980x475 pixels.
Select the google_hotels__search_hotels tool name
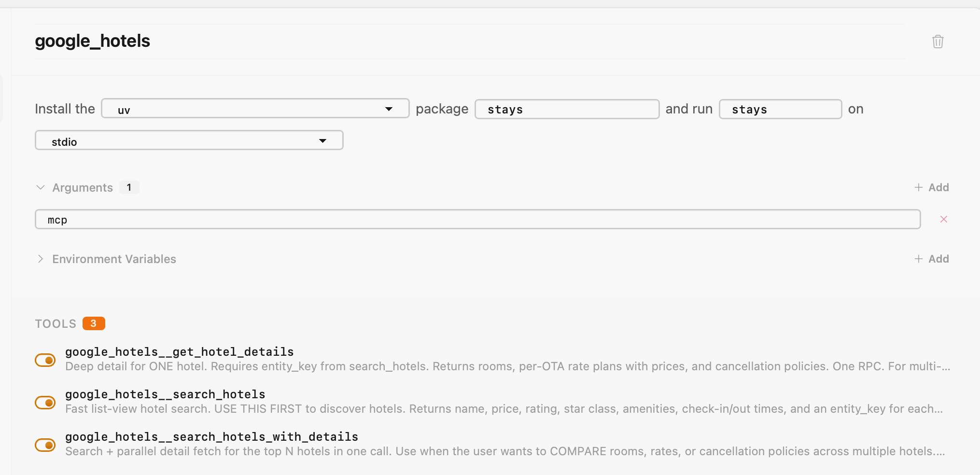[165, 394]
